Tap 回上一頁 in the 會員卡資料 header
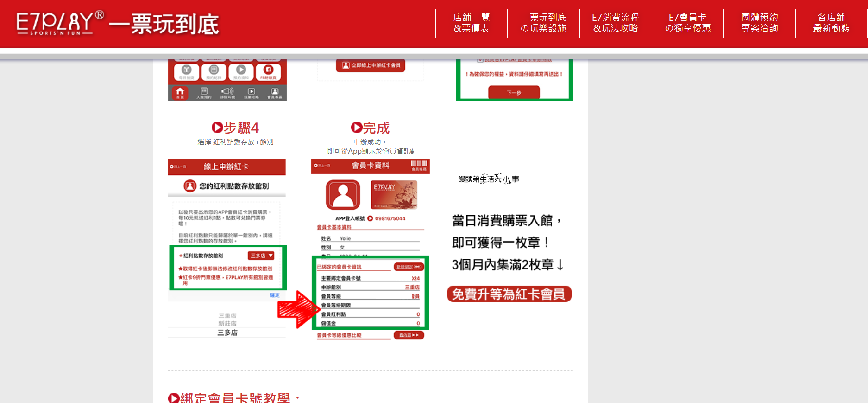The width and height of the screenshot is (868, 403). (322, 166)
